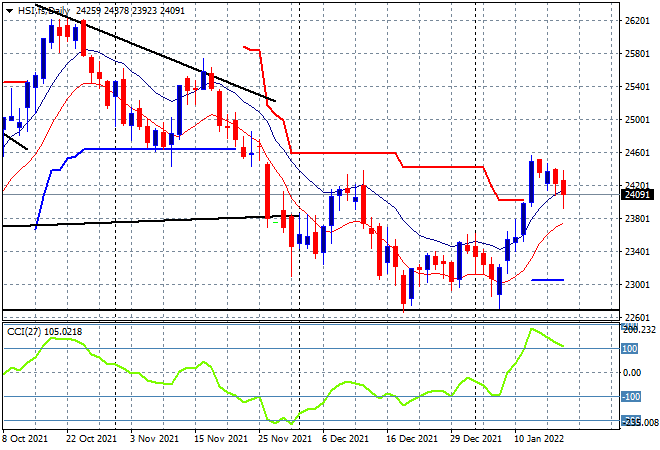Click price axis label 25401

click(637, 87)
